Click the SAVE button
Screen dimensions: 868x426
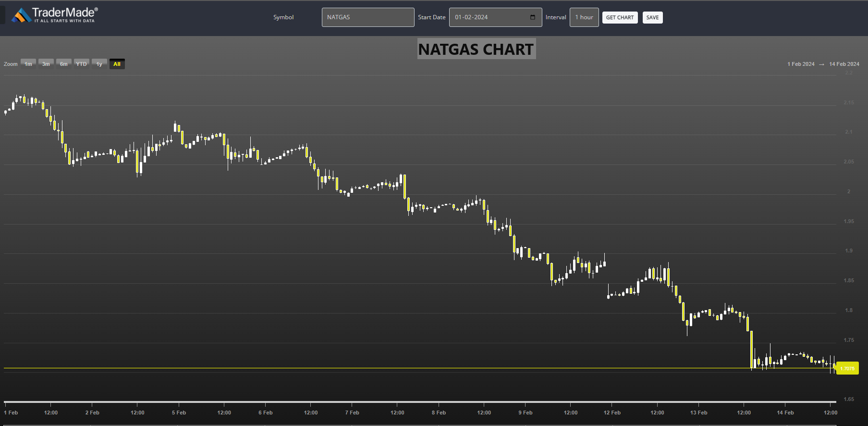click(x=652, y=18)
